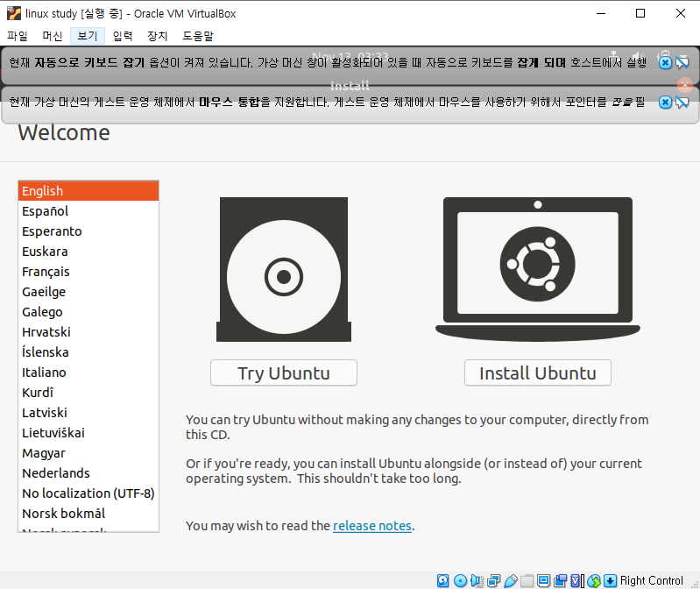Image resolution: width=700 pixels, height=589 pixels.
Task: Select Gaeilge in the language list
Action: [x=88, y=292]
